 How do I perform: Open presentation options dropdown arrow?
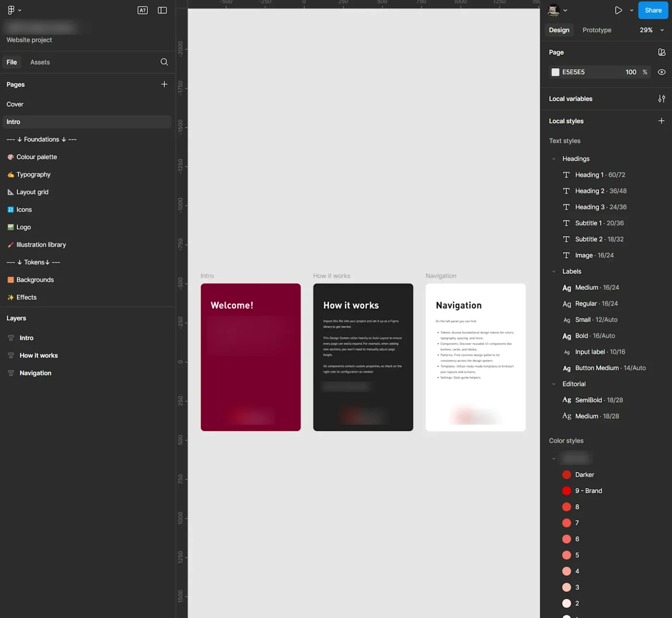click(x=632, y=10)
